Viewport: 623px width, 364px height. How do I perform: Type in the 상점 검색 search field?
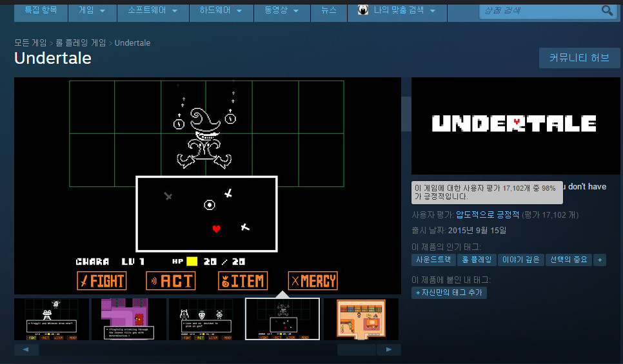pyautogui.click(x=539, y=10)
